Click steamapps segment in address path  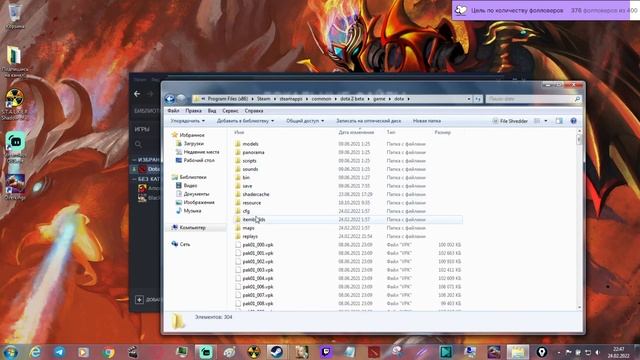click(x=291, y=99)
